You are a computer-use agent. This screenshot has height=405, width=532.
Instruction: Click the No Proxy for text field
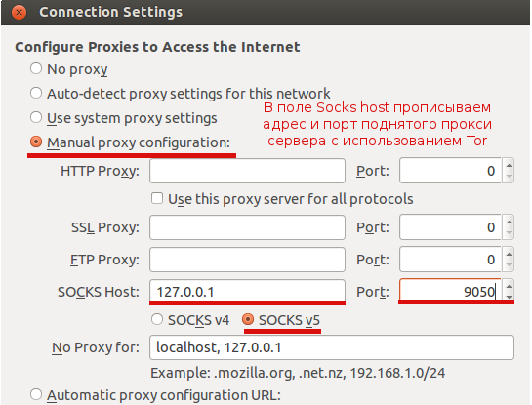(x=332, y=347)
